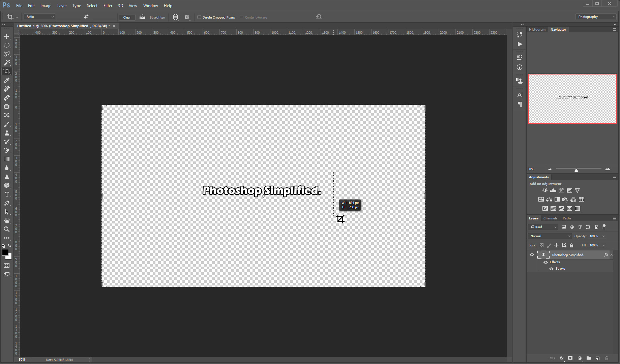The width and height of the screenshot is (620, 364).
Task: Collapse the layer effects list arrow
Action: tap(611, 255)
